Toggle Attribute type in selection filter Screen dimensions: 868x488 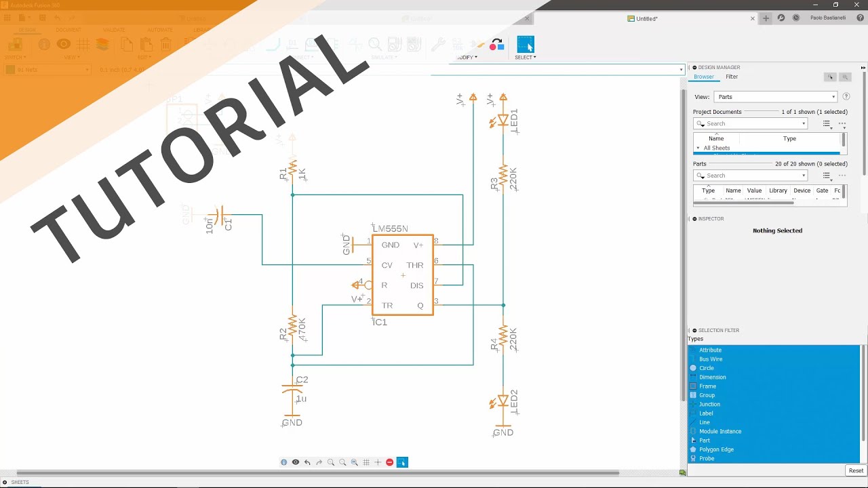pyautogui.click(x=774, y=350)
